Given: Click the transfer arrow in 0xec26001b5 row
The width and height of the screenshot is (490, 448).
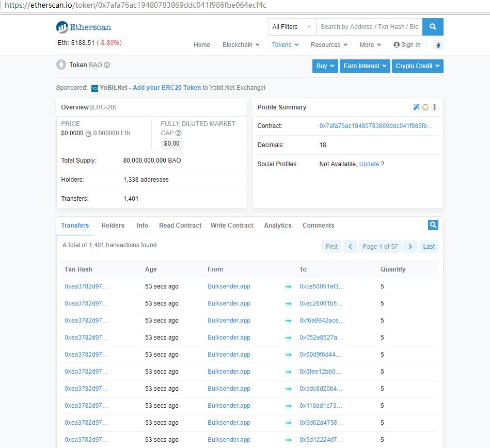Looking at the screenshot, I should click(288, 303).
